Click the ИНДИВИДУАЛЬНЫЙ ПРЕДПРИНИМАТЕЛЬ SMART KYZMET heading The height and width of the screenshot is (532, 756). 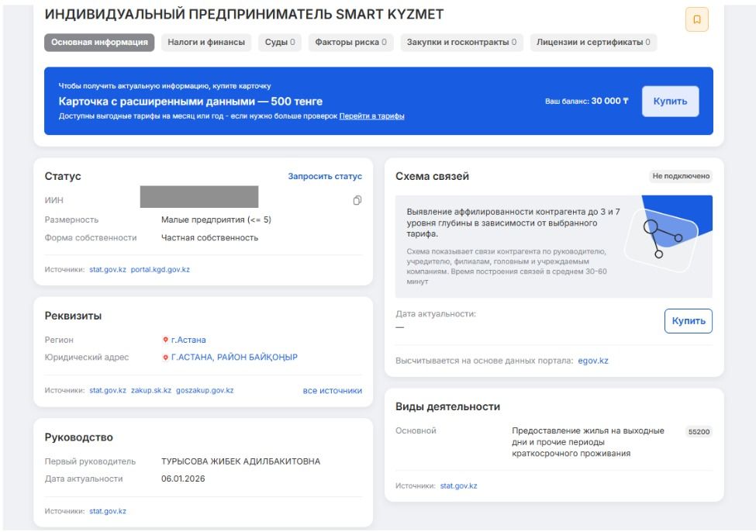tap(244, 15)
